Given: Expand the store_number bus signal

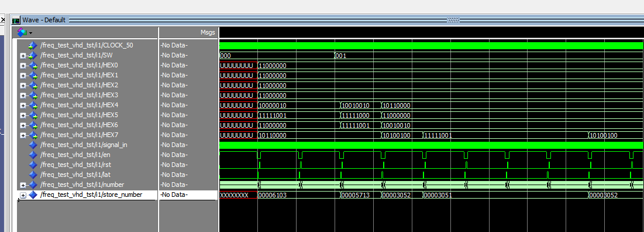Looking at the screenshot, I should coord(23,195).
